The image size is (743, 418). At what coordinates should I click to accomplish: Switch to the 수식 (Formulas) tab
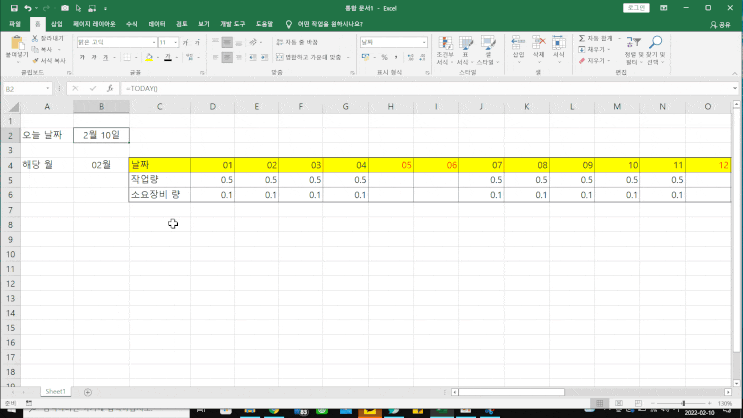[x=131, y=24]
